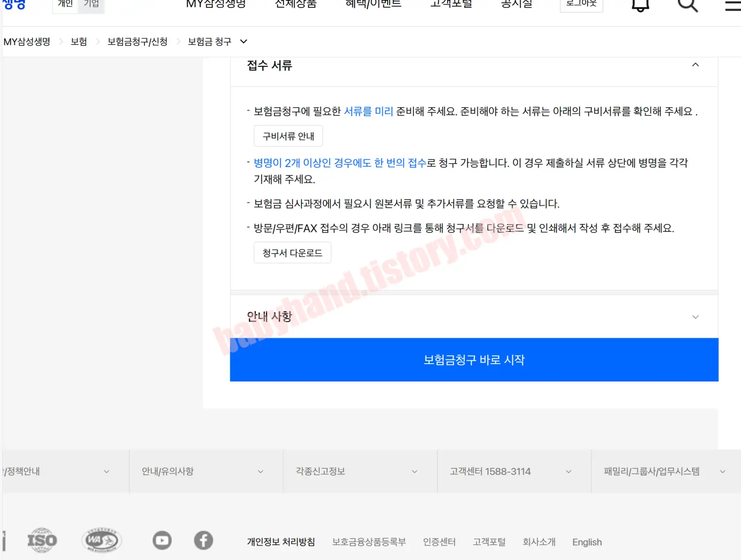Image resolution: width=741 pixels, height=560 pixels.
Task: Visit the Facebook page icon
Action: pyautogui.click(x=204, y=540)
